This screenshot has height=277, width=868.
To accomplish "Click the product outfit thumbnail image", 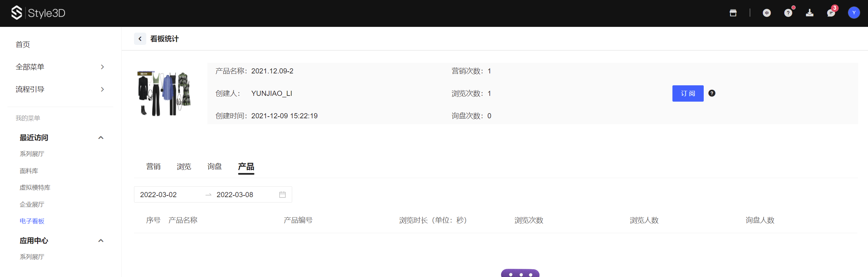I will pos(164,93).
